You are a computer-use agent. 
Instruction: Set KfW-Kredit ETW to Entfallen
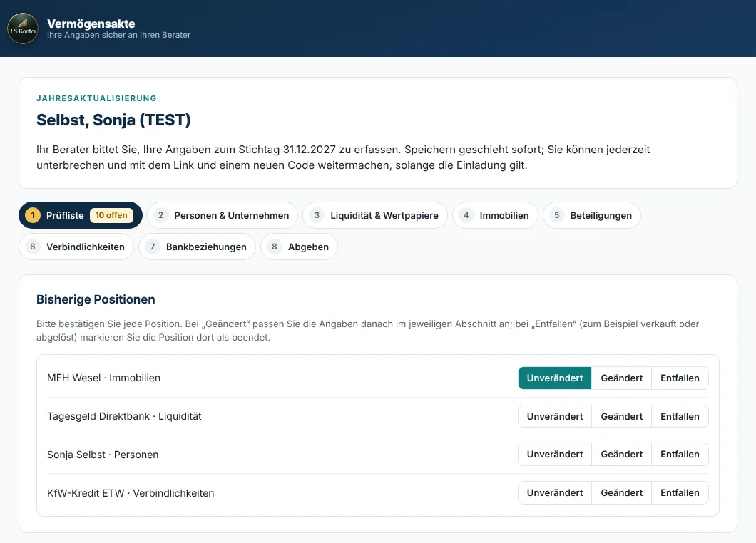680,493
